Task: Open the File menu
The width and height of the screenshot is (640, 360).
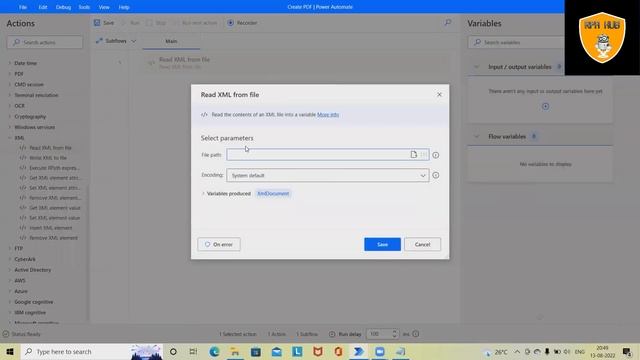Action: [23, 7]
